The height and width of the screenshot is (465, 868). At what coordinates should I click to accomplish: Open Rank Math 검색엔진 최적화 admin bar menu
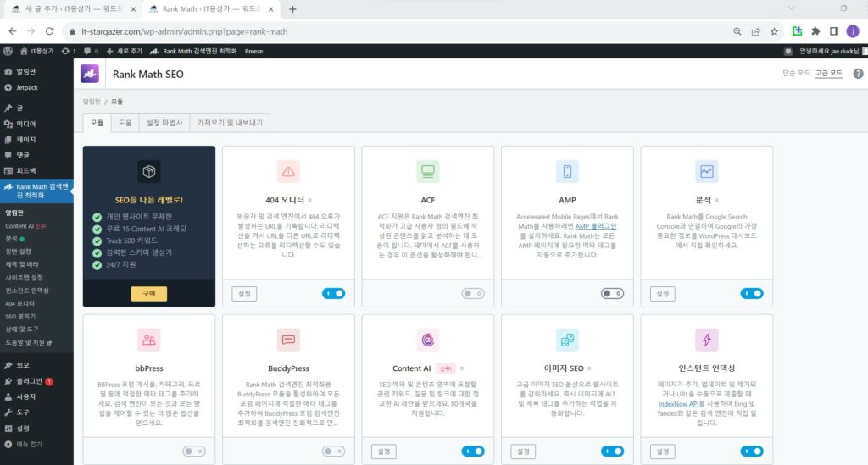point(193,51)
